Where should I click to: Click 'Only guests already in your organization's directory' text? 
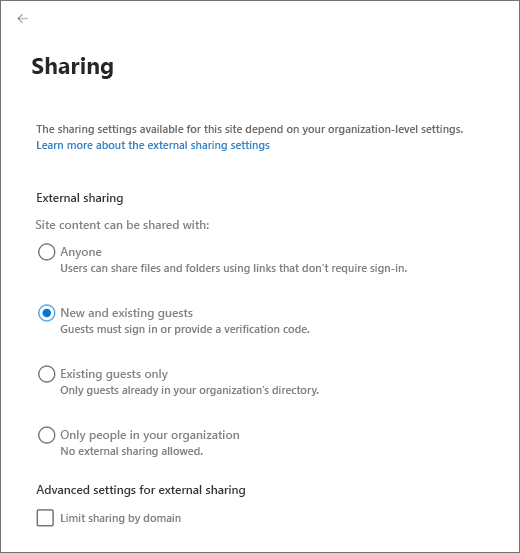(189, 390)
